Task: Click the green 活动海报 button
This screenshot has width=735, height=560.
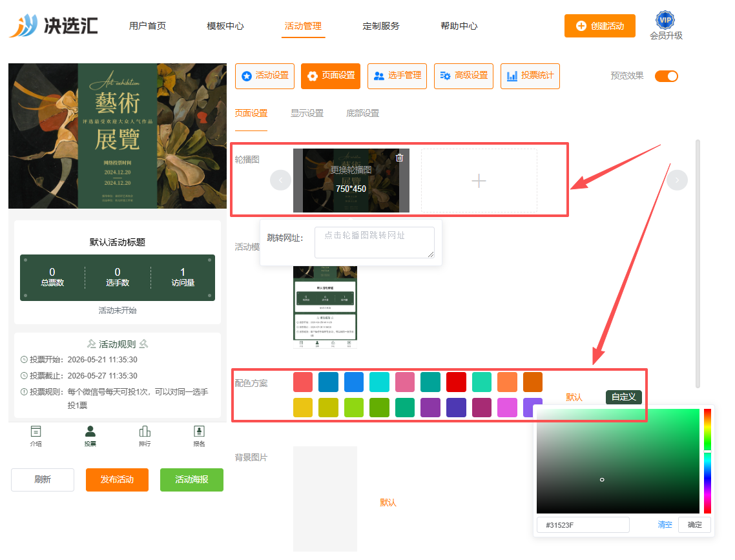Action: click(192, 479)
